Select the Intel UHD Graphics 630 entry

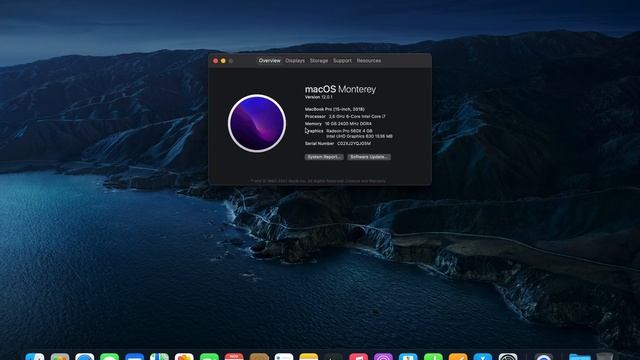coord(359,136)
